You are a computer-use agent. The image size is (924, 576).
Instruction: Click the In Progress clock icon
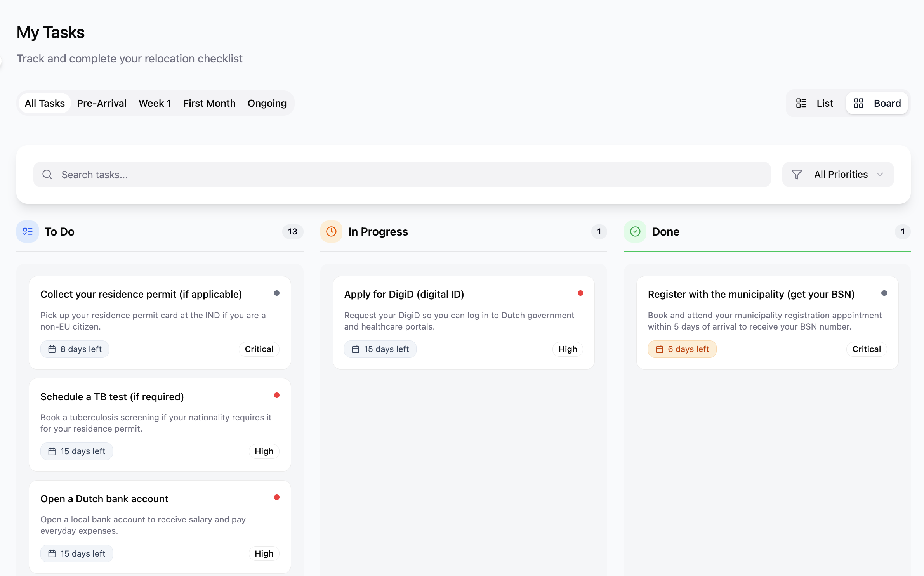(331, 231)
